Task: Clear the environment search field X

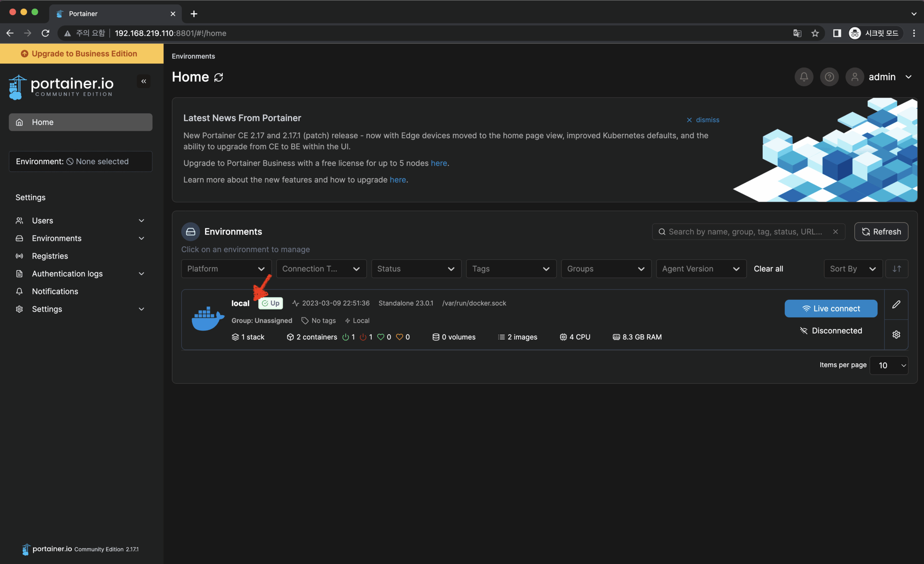Action: point(836,231)
